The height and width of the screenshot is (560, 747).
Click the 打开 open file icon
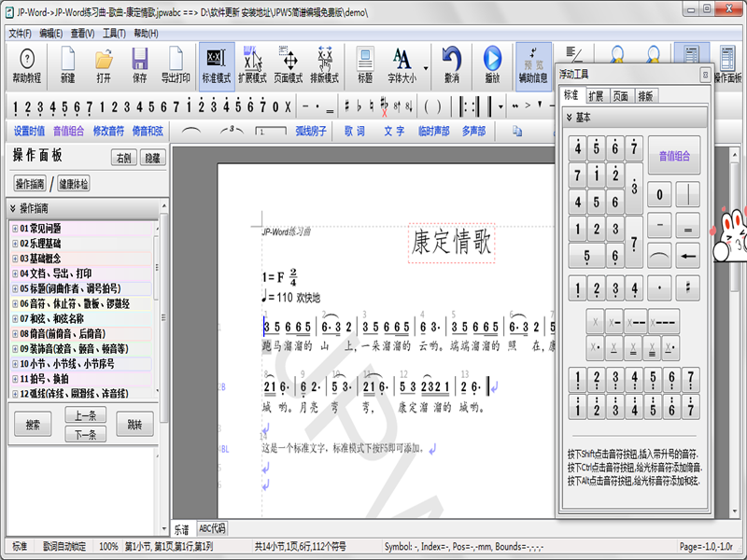click(x=104, y=65)
